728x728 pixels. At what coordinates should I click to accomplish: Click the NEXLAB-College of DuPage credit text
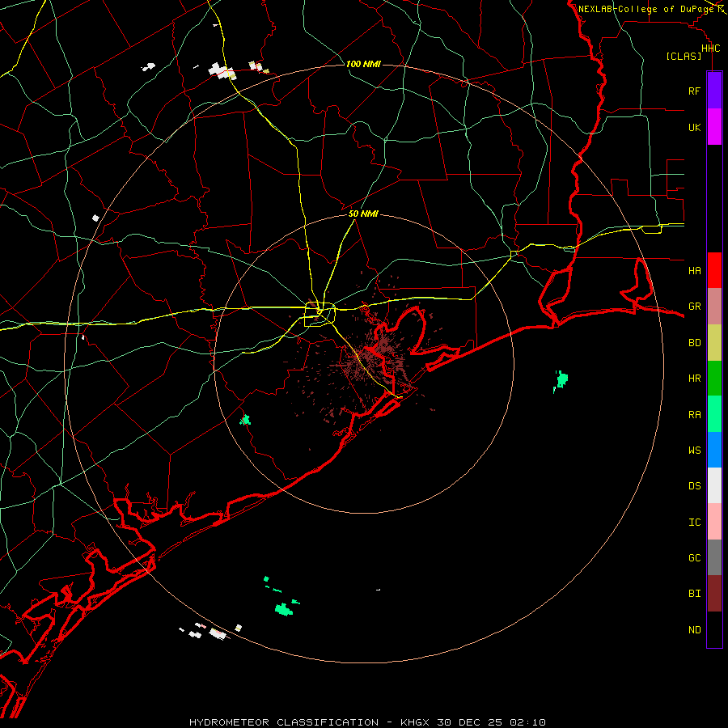[645, 9]
